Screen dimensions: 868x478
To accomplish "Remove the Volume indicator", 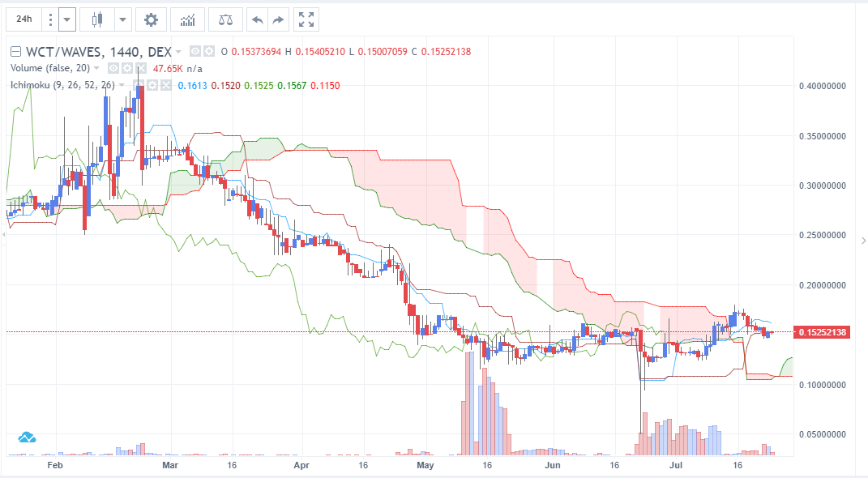I will coord(141,68).
